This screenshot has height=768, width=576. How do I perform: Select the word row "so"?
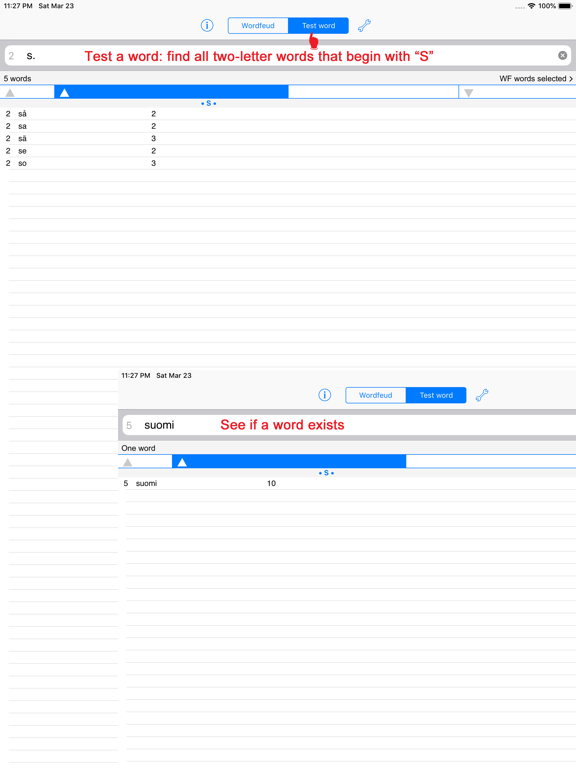pos(288,163)
